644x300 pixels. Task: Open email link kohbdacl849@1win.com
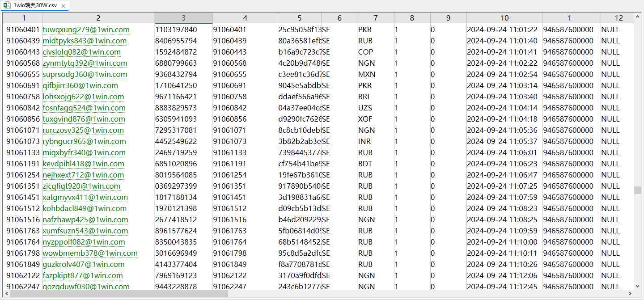click(85, 208)
